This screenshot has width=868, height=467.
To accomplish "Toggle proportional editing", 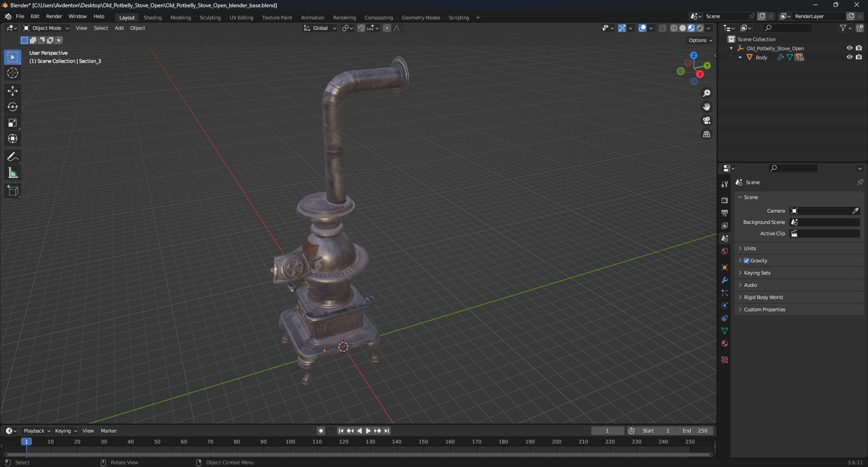I will pyautogui.click(x=387, y=28).
